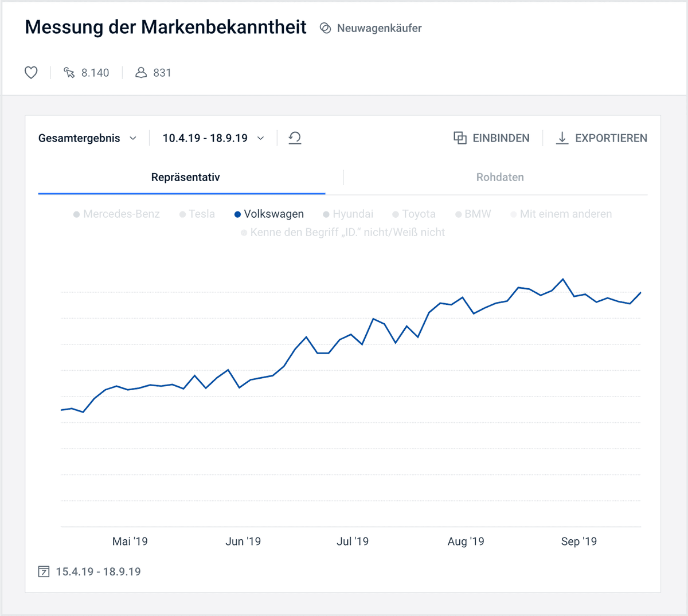Image resolution: width=688 pixels, height=616 pixels.
Task: Click the calendar icon beside 15.4.19 - 18.9.19
Action: [x=44, y=571]
